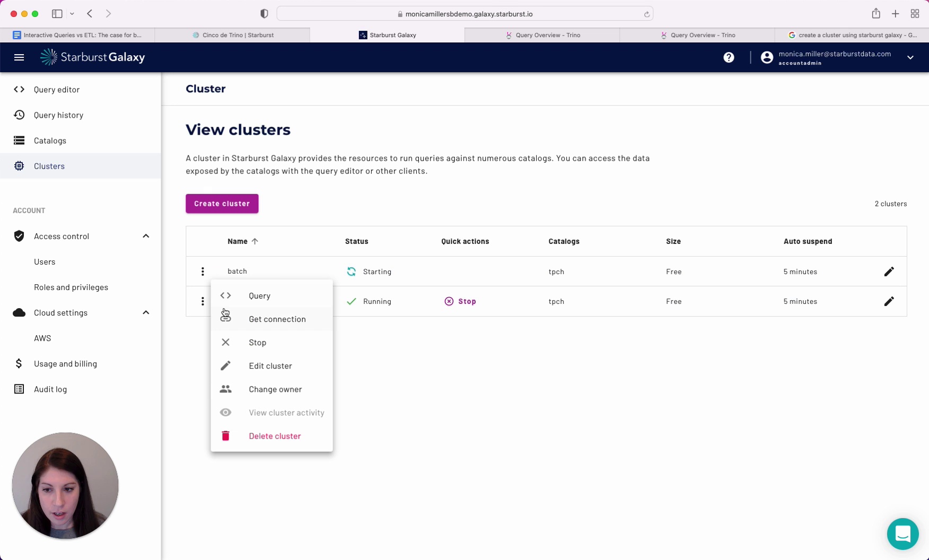Edit the Running cluster pencil icon
This screenshot has width=929, height=560.
(889, 301)
